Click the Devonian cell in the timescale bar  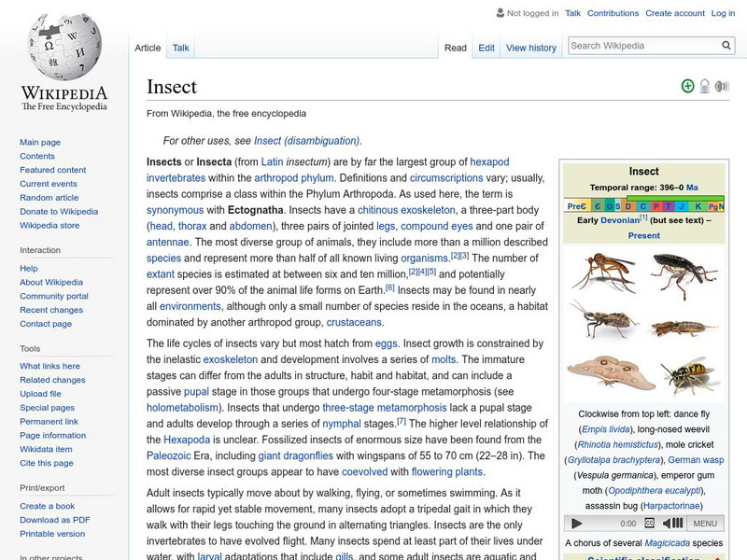coord(627,206)
